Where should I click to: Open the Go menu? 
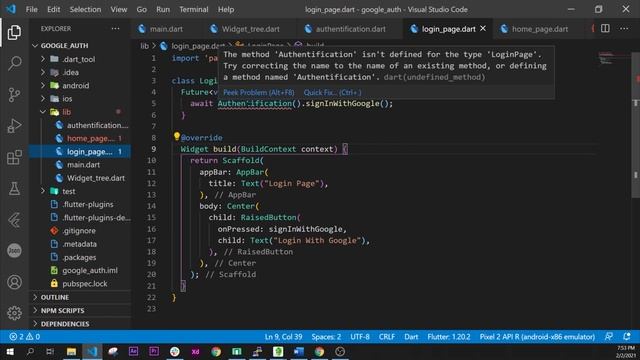(142, 9)
